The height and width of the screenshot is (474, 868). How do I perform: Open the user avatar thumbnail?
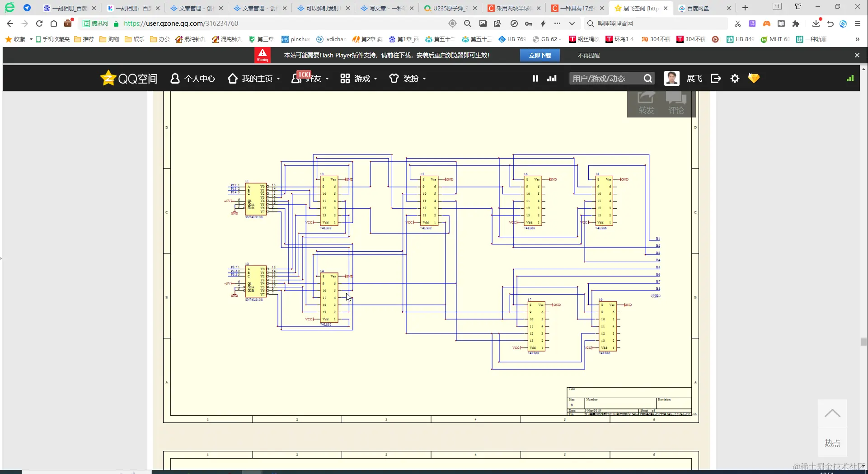(672, 78)
